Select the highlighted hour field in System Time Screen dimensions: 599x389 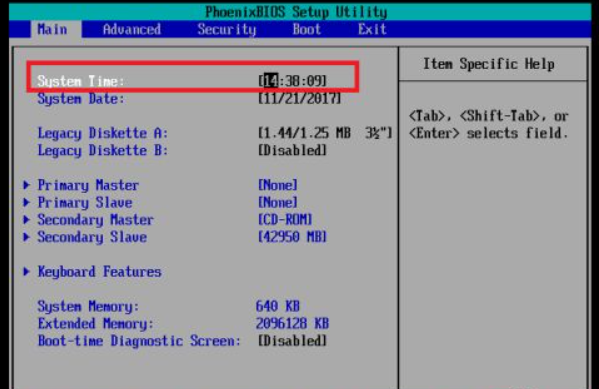pyautogui.click(x=271, y=81)
